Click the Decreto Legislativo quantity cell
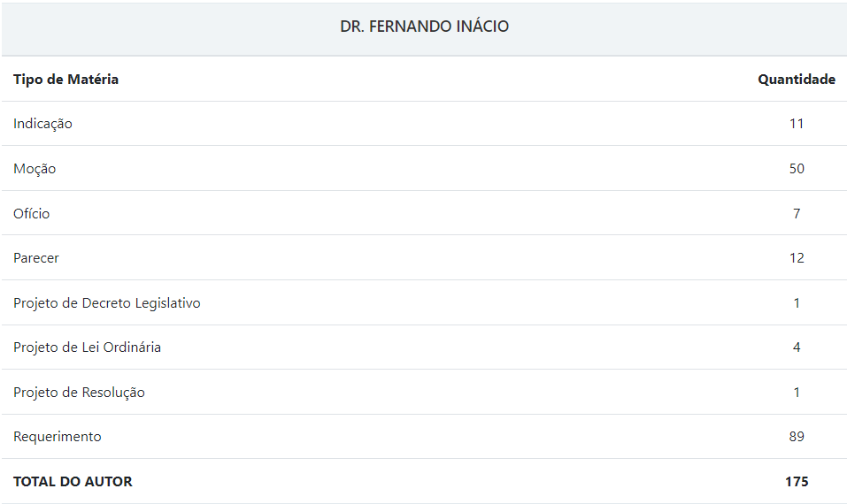This screenshot has width=847, height=504. click(797, 302)
